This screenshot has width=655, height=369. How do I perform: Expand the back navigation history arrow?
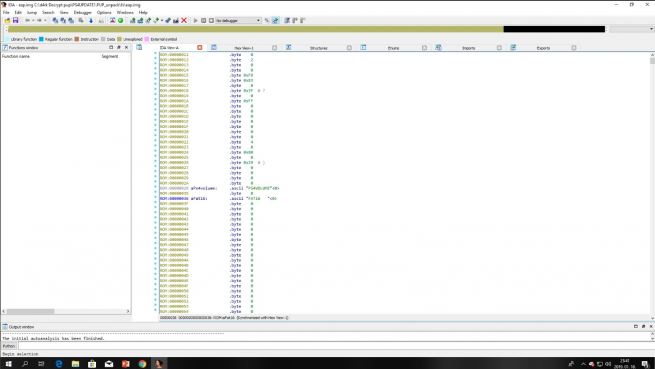pos(33,20)
